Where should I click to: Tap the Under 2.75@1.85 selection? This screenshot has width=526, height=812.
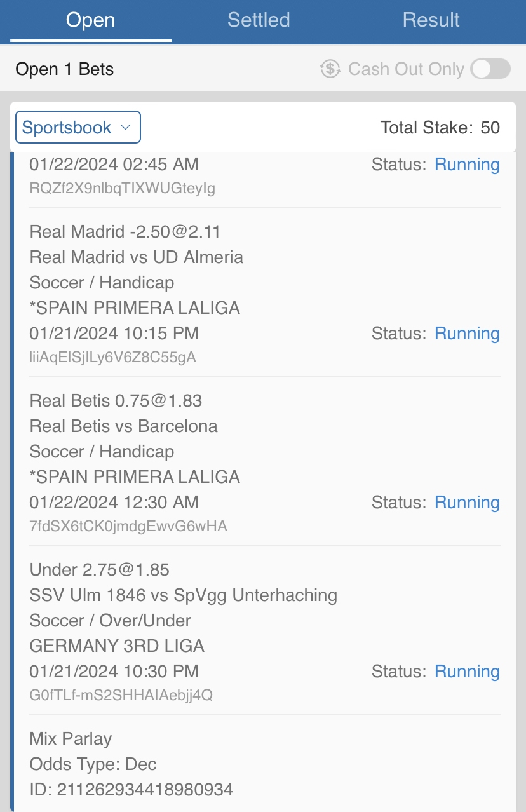pos(100,570)
